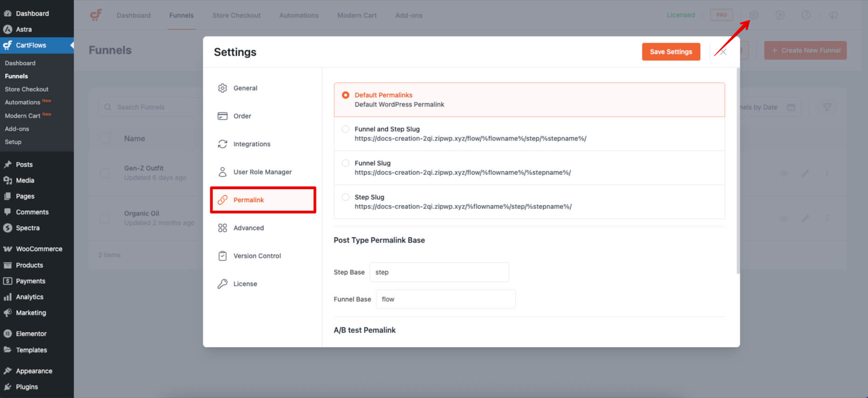Open the top bar Dashboard tab
The width and height of the screenshot is (868, 398).
pyautogui.click(x=134, y=15)
